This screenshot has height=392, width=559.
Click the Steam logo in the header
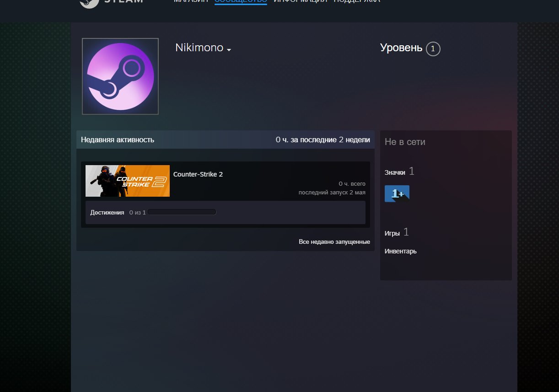coord(111,2)
